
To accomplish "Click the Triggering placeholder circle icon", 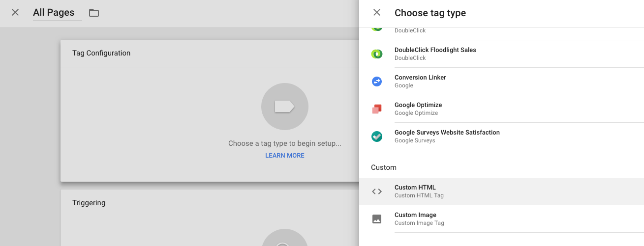I will tap(285, 238).
